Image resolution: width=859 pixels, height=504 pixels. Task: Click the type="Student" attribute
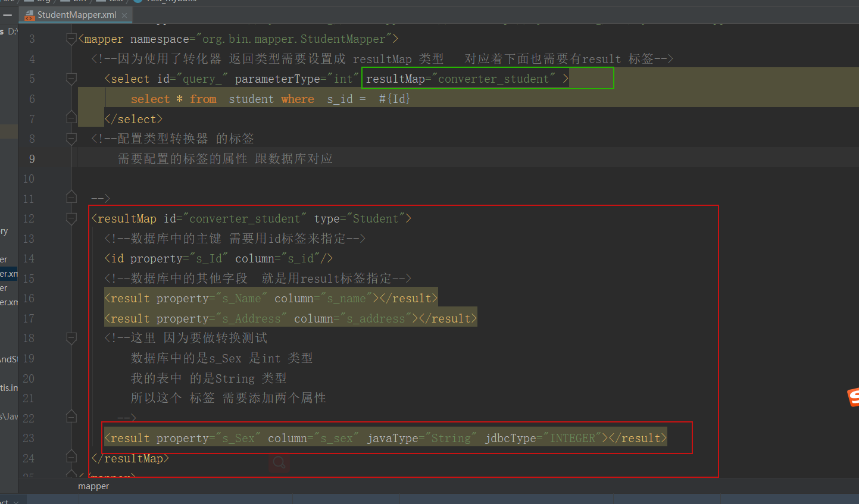(360, 218)
